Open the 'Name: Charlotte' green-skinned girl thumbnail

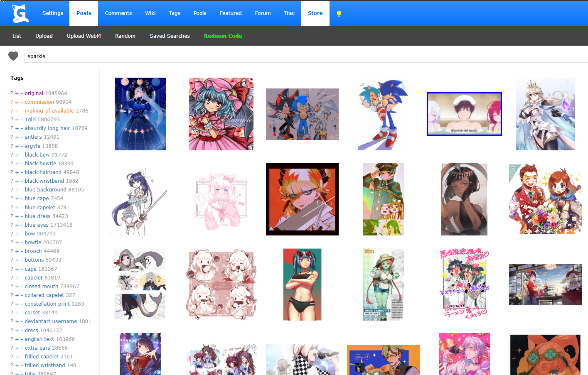[383, 284]
